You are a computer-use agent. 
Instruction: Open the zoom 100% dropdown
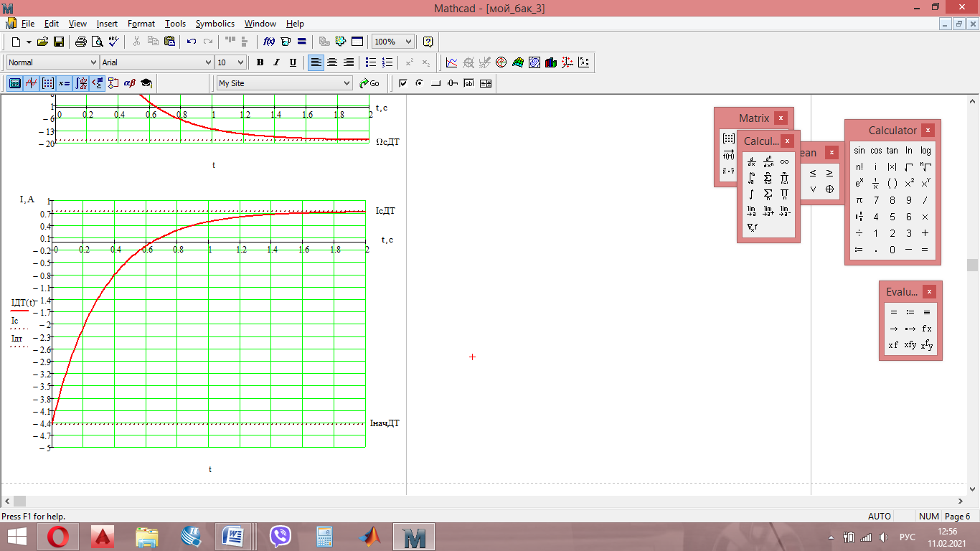408,42
